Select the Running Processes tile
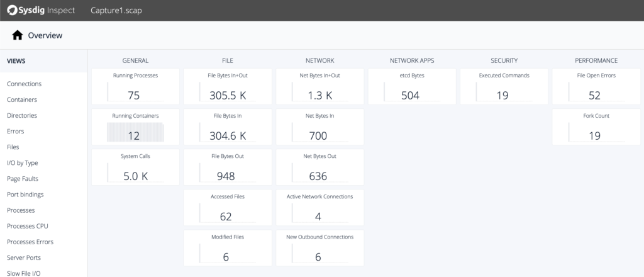Viewport: 644px width, 277px height. (x=135, y=87)
